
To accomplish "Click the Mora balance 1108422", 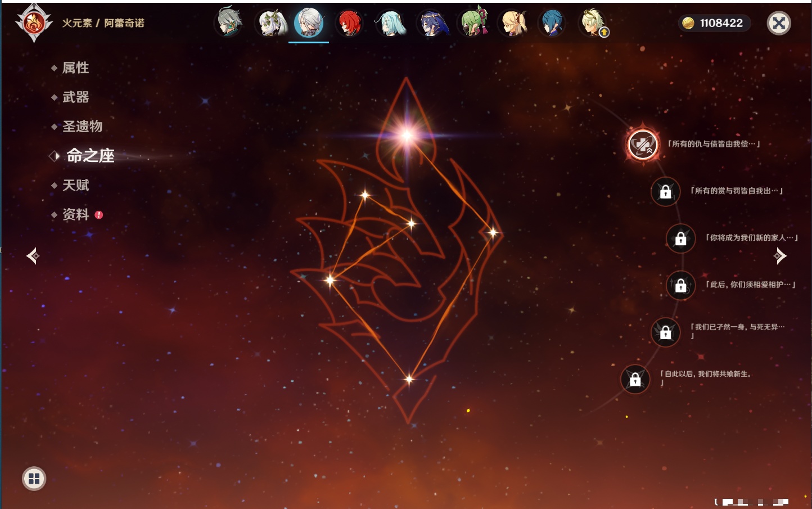I will [721, 23].
